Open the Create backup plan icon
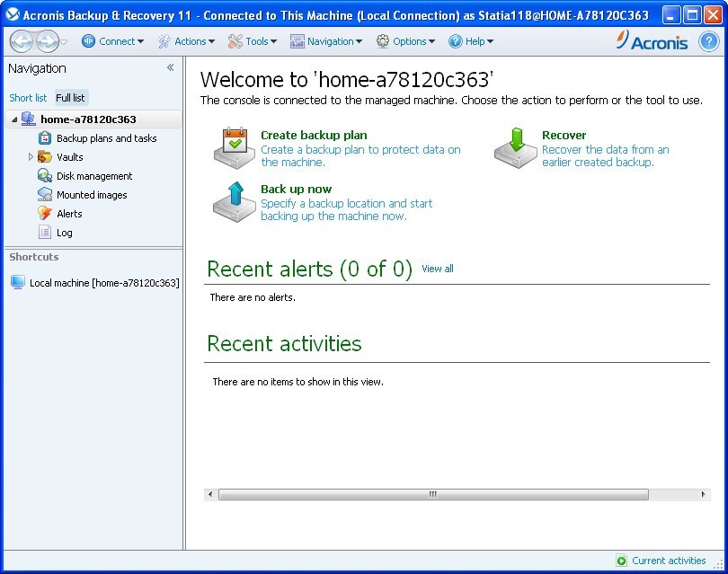This screenshot has height=574, width=728. click(234, 149)
